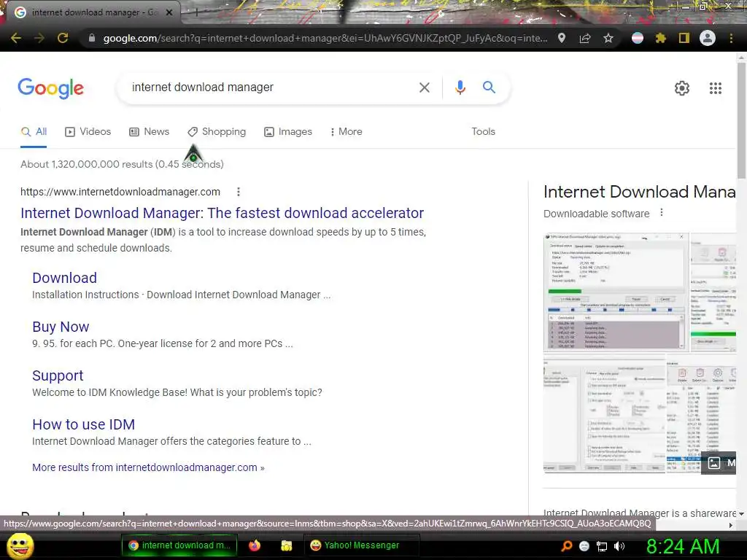Click the more images button in panel
747x560 pixels.
(x=719, y=463)
